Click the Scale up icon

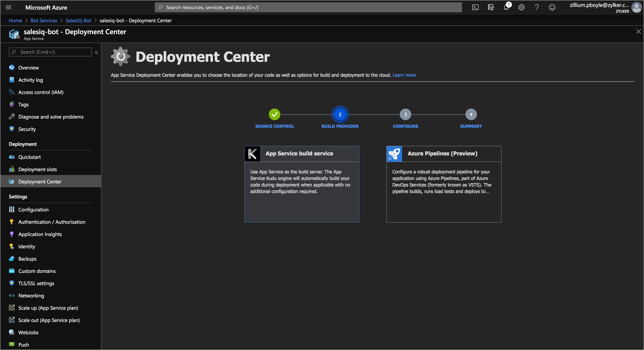12,308
